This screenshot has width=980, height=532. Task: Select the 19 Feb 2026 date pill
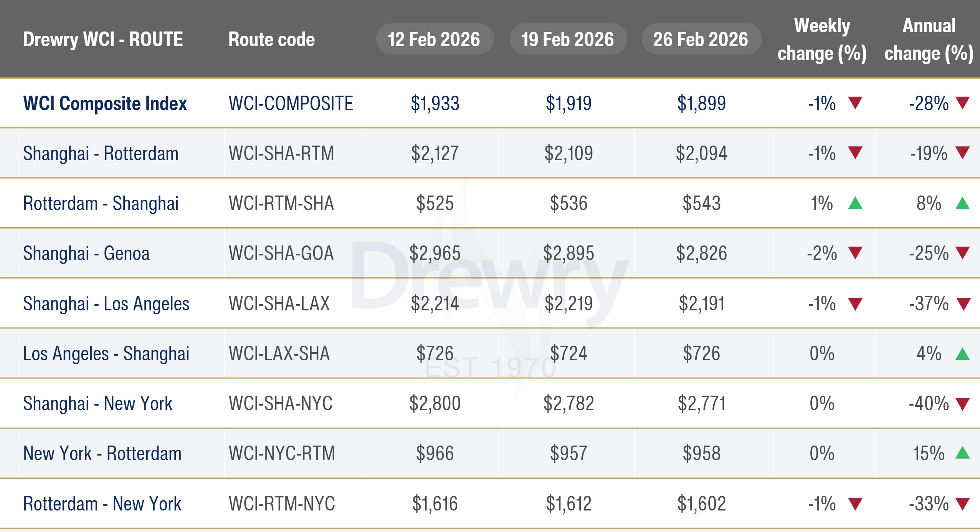pos(568,39)
